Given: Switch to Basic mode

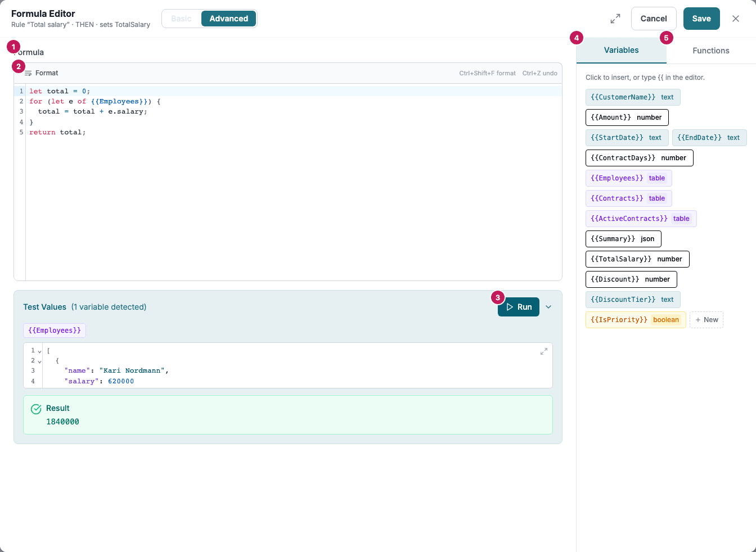Looking at the screenshot, I should click(x=181, y=19).
